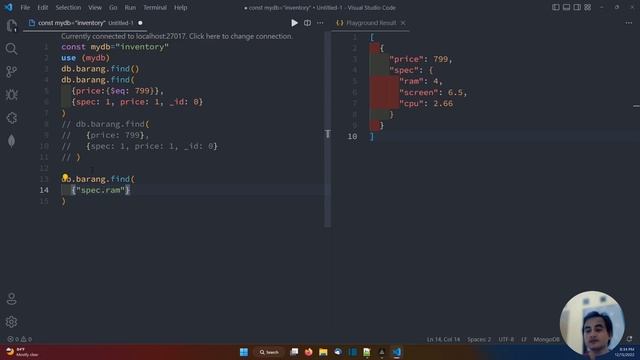Screen dimensions: 640x360
Task: Click the VS Code icon in taskbar
Action: click(397, 352)
